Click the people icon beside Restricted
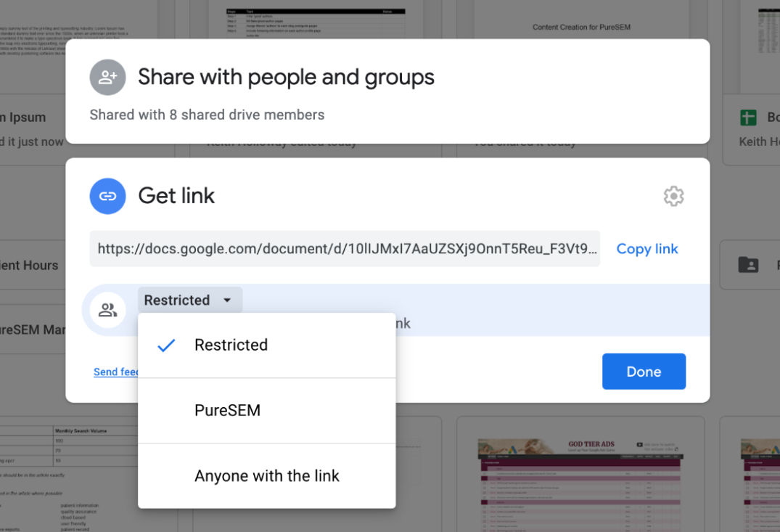The height and width of the screenshot is (532, 780). point(107,310)
